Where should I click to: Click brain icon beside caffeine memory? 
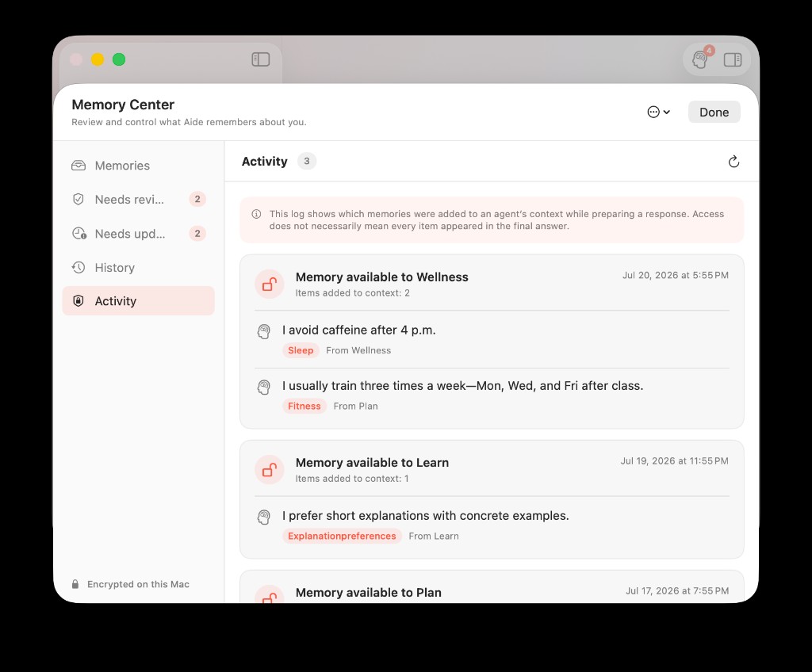tap(263, 331)
